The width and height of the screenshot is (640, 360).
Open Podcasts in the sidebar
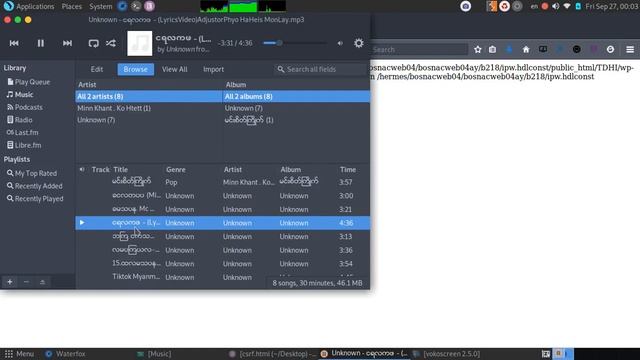pyautogui.click(x=25, y=107)
